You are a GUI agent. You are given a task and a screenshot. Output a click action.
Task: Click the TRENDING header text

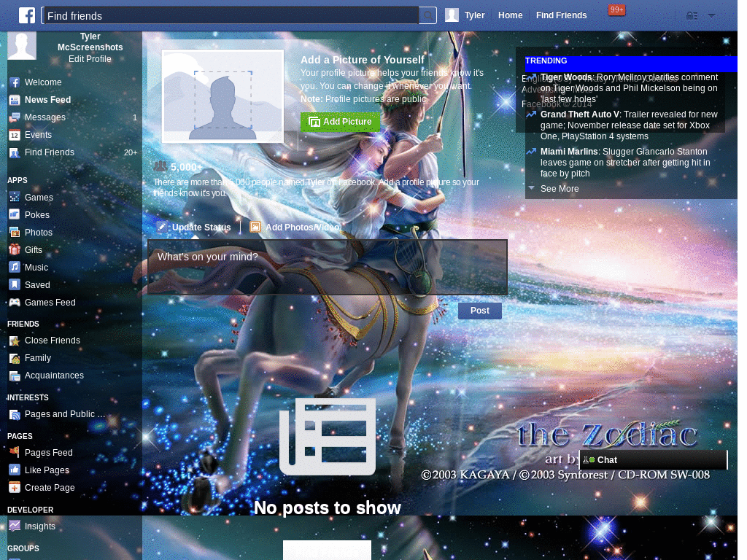(546, 61)
